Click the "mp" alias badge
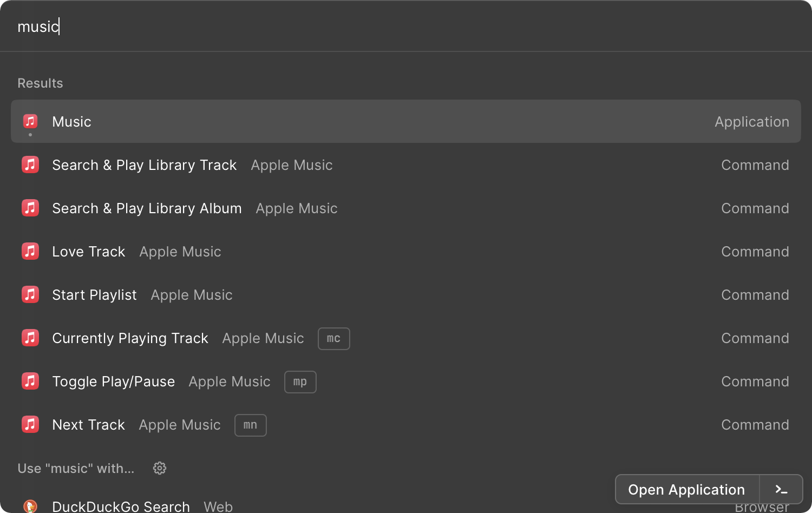 pos(300,382)
